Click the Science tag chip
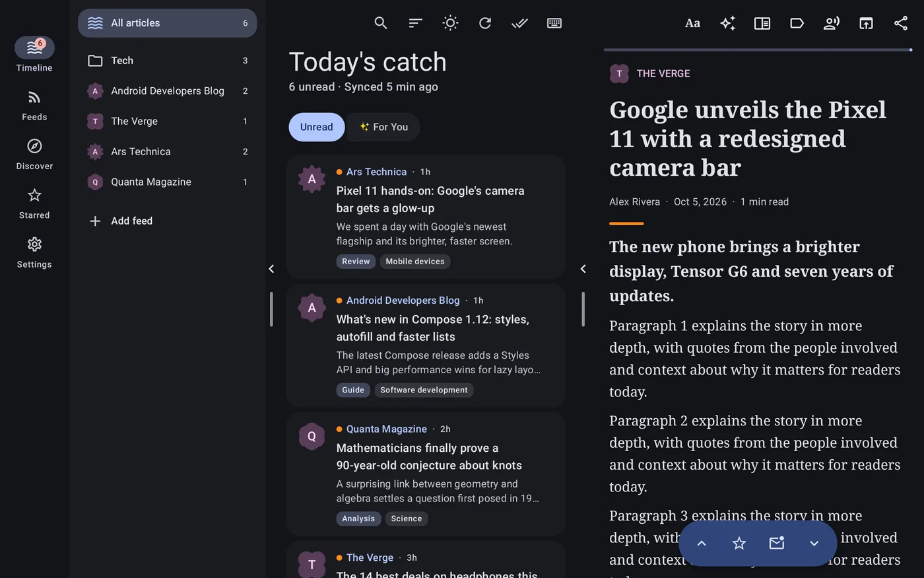Screen dimensions: 924x578 [x=407, y=519]
